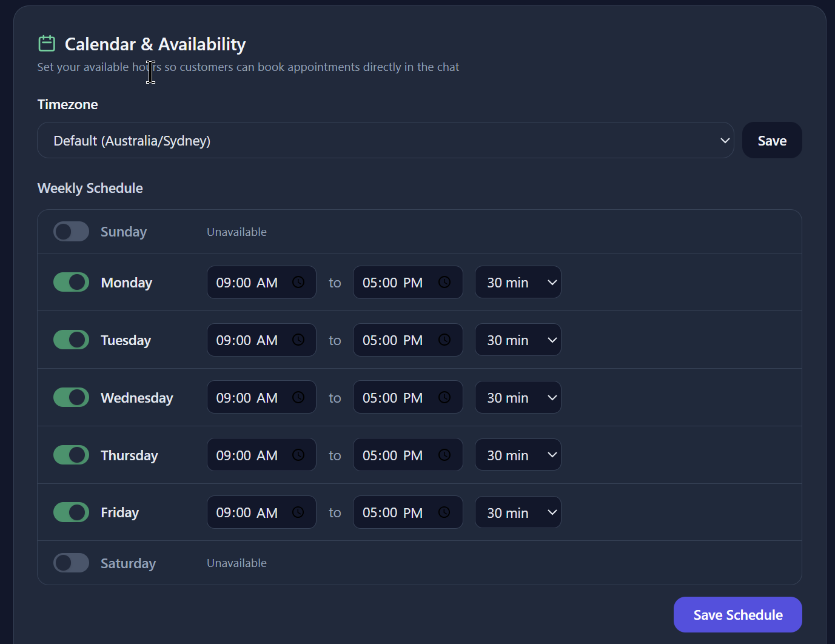Enable availability for Sunday
Screen dimensions: 835x644
pyautogui.click(x=71, y=231)
